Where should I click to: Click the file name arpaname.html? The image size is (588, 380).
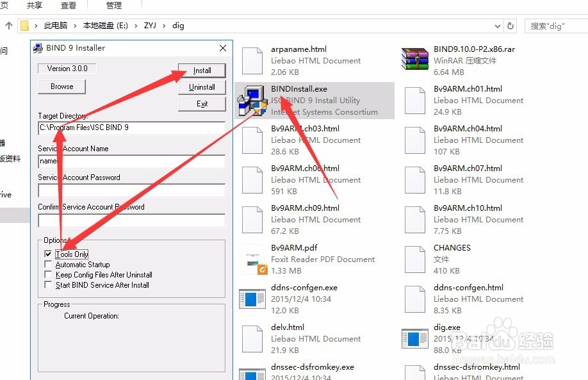pyautogui.click(x=298, y=49)
